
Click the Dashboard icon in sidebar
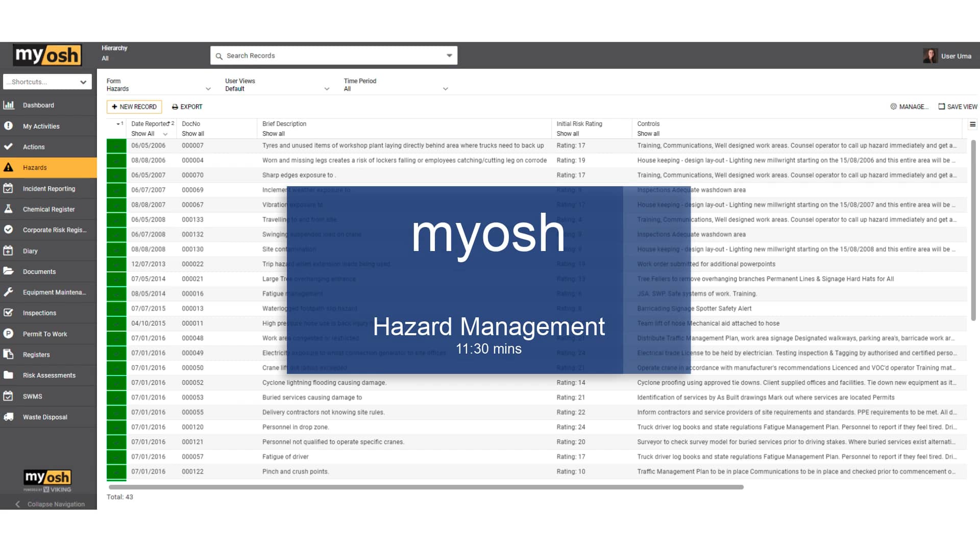point(9,105)
